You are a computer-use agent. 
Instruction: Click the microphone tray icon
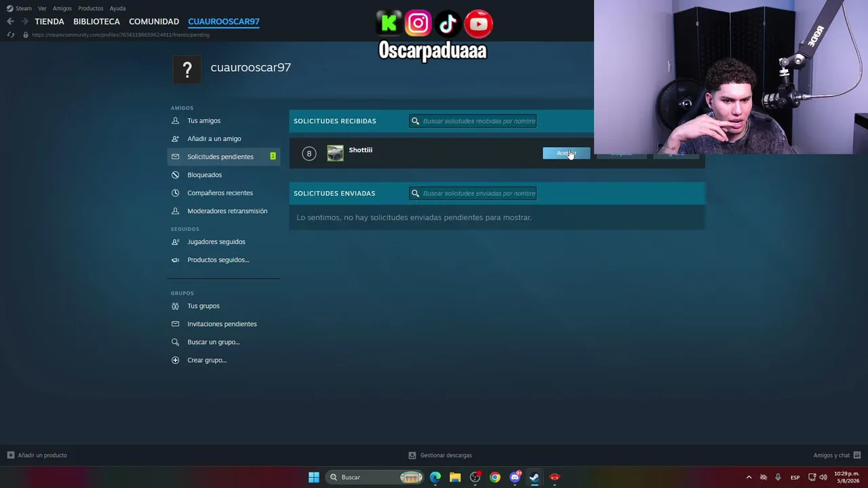(x=778, y=477)
